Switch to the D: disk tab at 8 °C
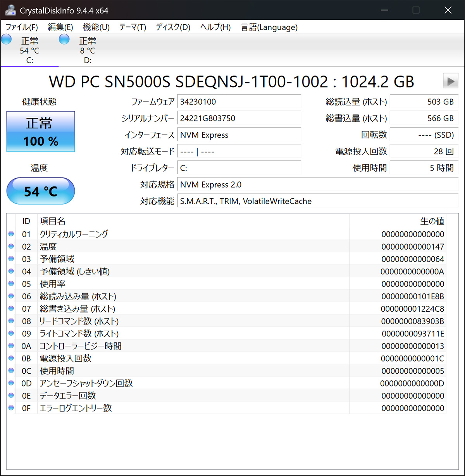This screenshot has height=476, width=465. click(x=88, y=50)
